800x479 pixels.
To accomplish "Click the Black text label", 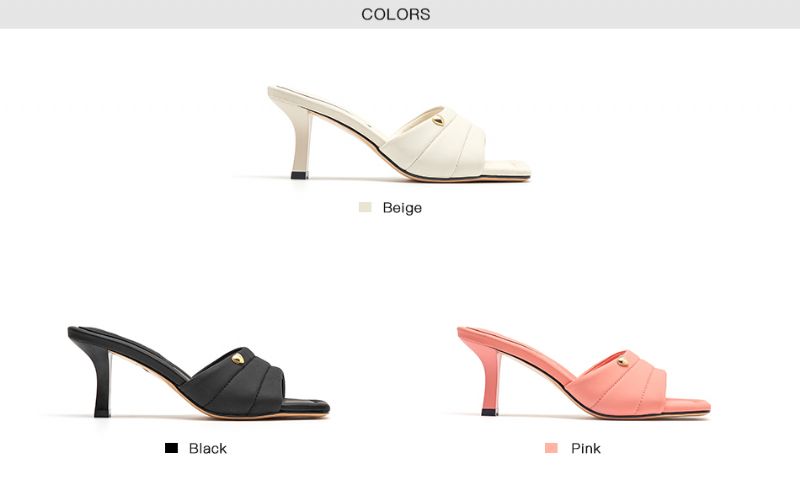I will point(208,448).
